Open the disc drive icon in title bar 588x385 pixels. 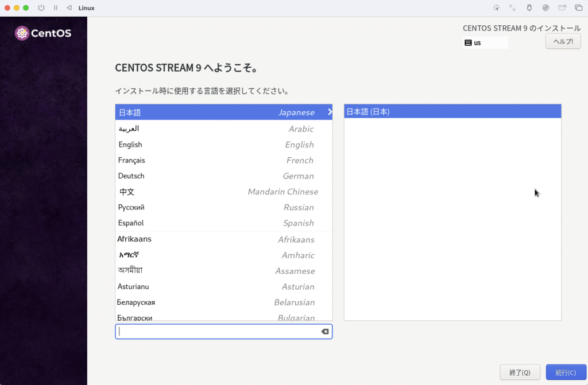pyautogui.click(x=546, y=8)
